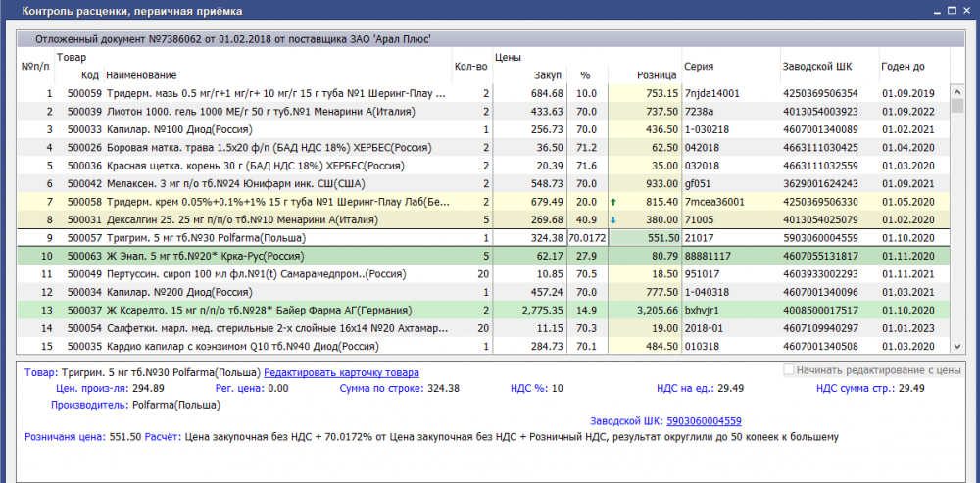Select row 'Мелаксен. 3 мг'
The width and height of the screenshot is (980, 483).
tap(484, 184)
